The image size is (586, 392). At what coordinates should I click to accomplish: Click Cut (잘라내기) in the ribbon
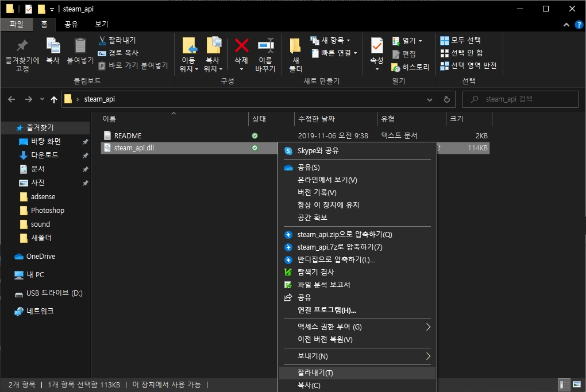117,40
